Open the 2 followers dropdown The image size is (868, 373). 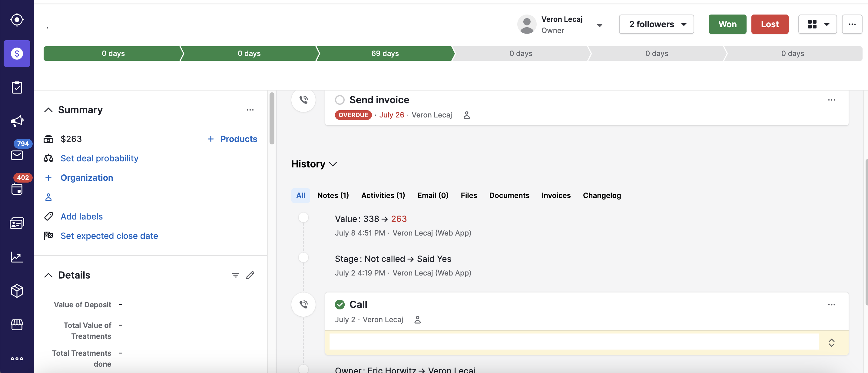tap(656, 24)
